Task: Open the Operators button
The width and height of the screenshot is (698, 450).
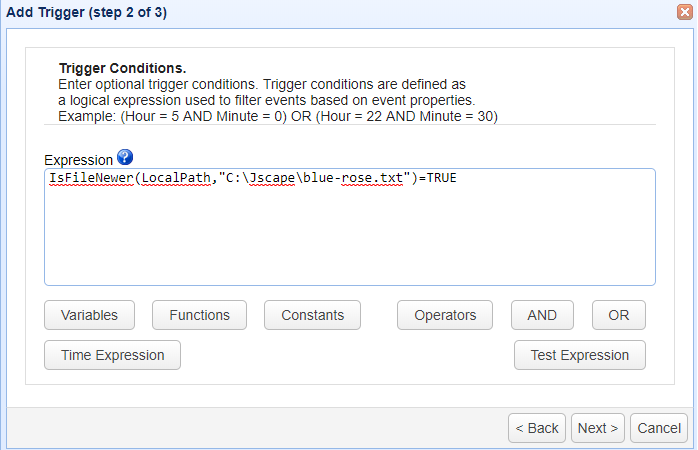Action: point(445,315)
